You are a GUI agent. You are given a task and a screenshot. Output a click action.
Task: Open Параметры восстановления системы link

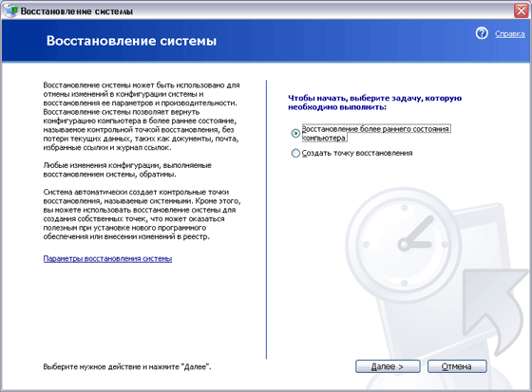tap(107, 259)
